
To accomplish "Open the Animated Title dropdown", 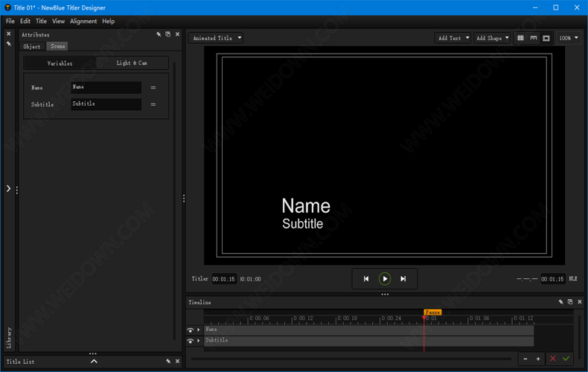I will click(x=216, y=38).
